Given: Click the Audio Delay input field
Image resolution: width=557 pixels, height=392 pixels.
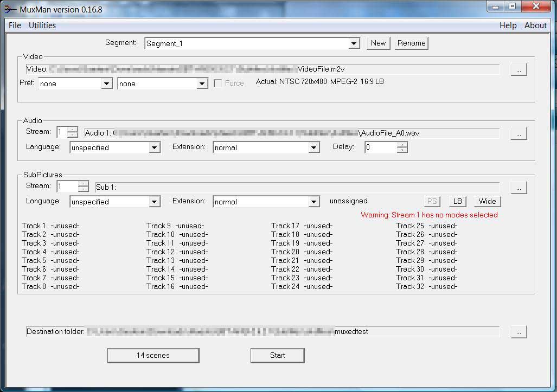Looking at the screenshot, I should [381, 147].
